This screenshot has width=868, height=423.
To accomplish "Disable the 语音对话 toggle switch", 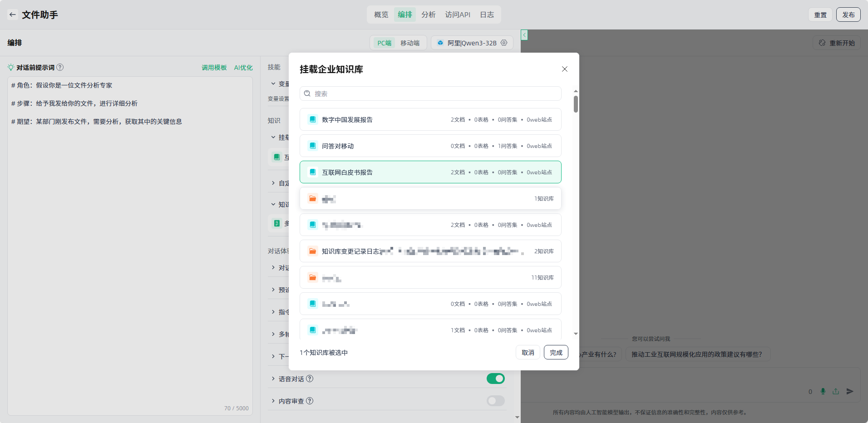I will coord(495,379).
